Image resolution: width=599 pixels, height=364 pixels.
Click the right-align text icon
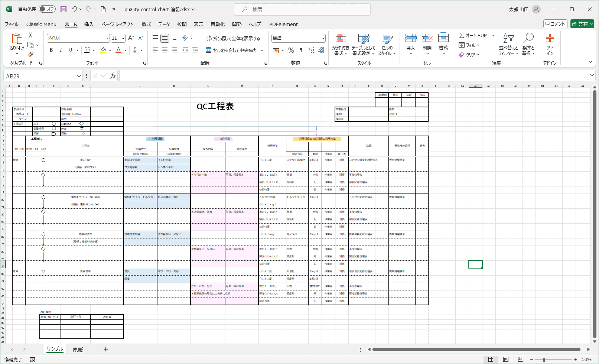click(175, 50)
